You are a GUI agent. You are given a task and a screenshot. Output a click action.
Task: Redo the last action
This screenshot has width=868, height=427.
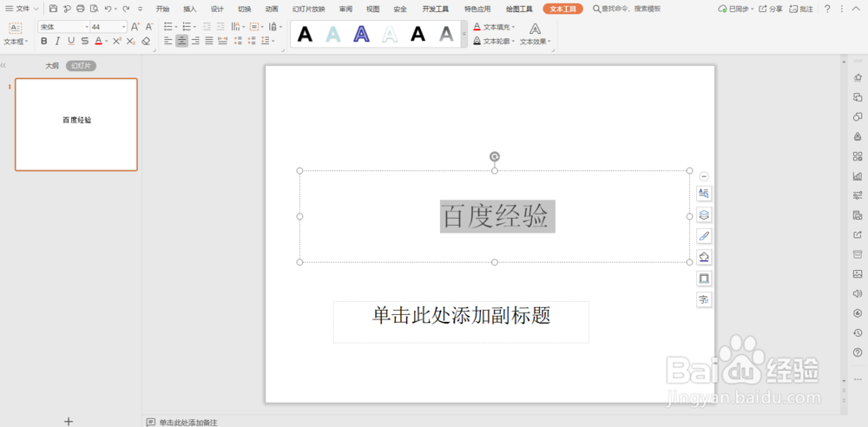tap(126, 9)
